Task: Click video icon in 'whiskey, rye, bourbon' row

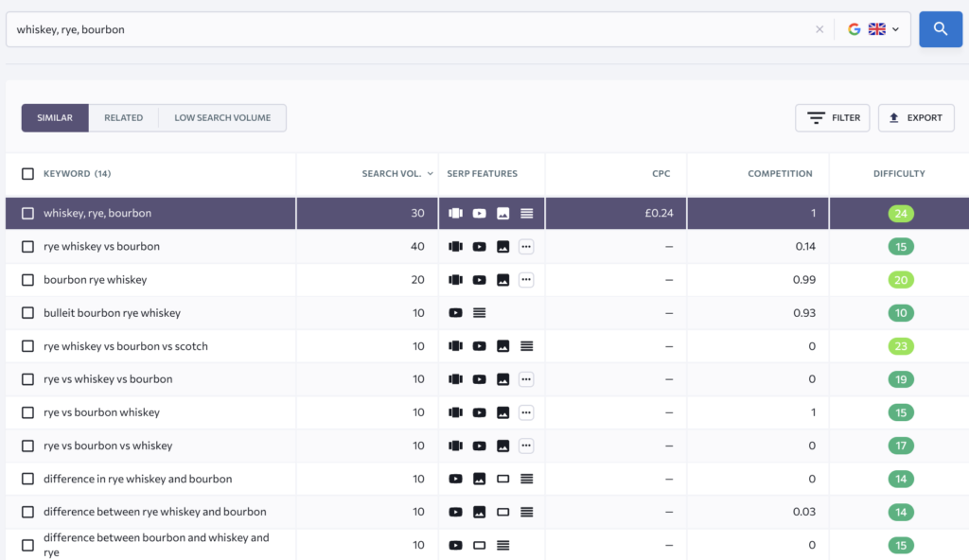Action: 479,213
